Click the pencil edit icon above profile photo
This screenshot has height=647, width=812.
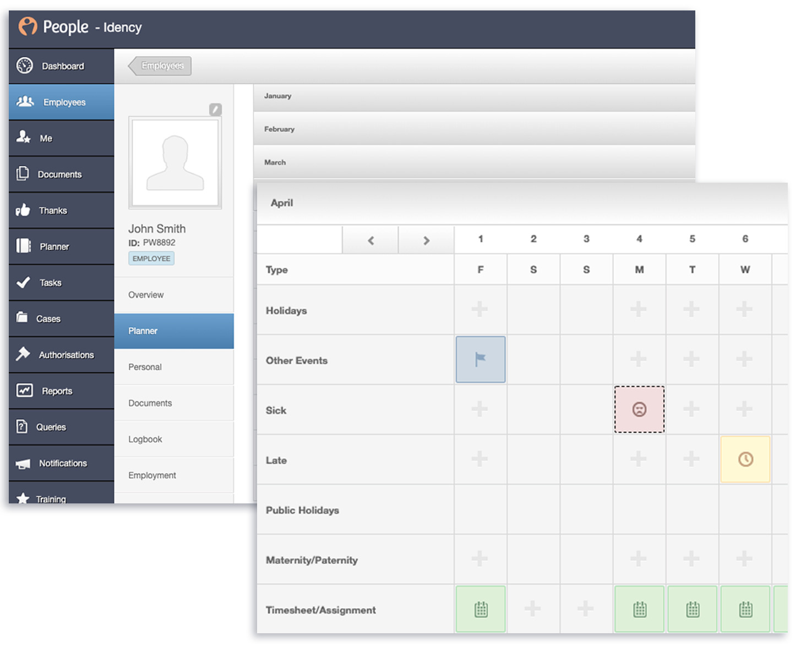point(215,109)
